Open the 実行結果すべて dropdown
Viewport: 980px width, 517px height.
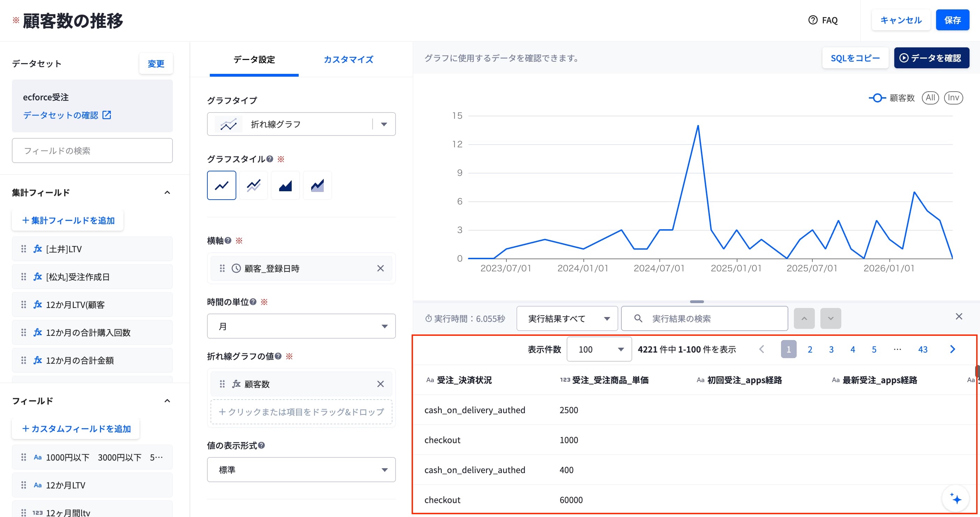pos(567,318)
